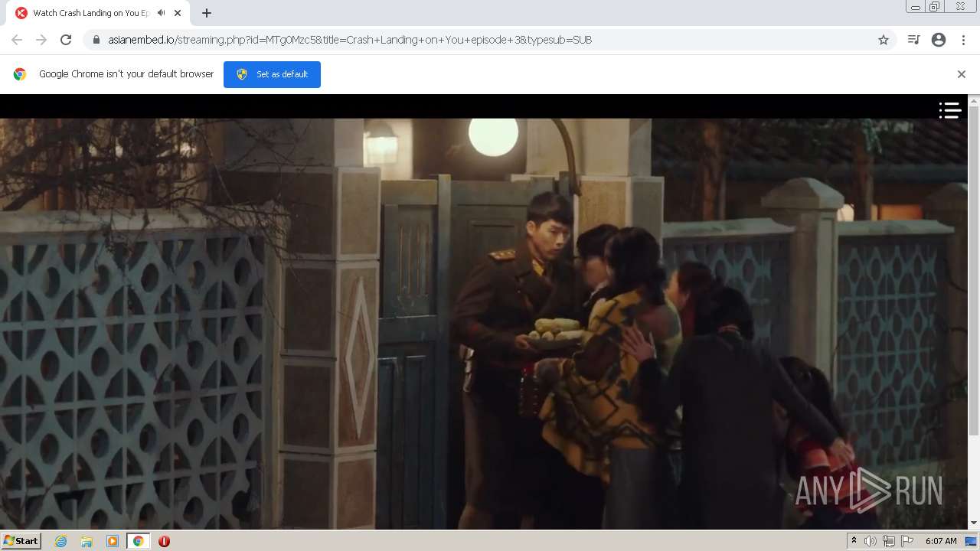Minimize the Chrome window
Screen dimensions: 980x551
pyautogui.click(x=915, y=7)
